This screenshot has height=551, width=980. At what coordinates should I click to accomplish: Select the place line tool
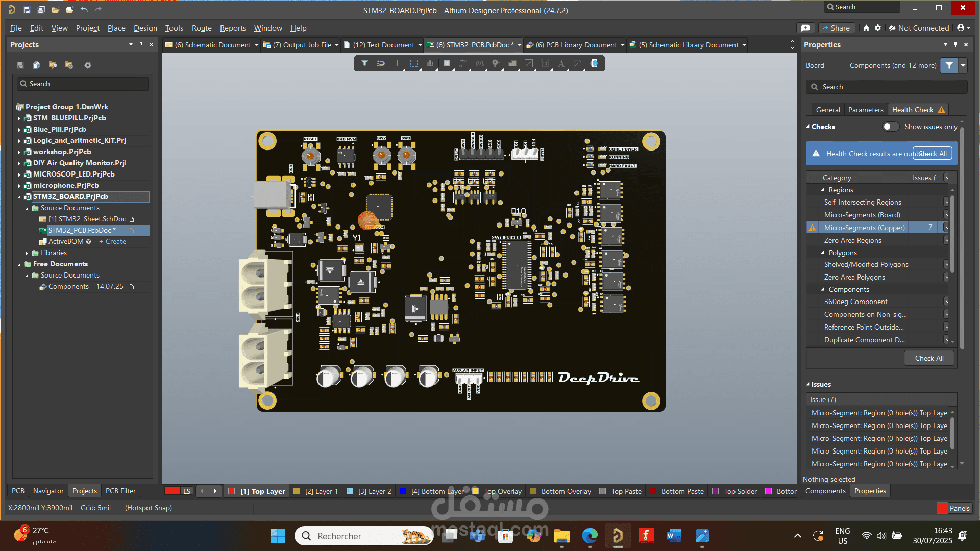pos(529,63)
